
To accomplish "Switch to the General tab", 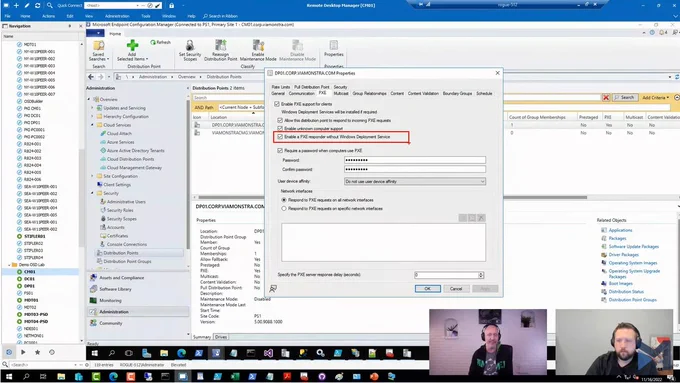I will click(x=278, y=93).
